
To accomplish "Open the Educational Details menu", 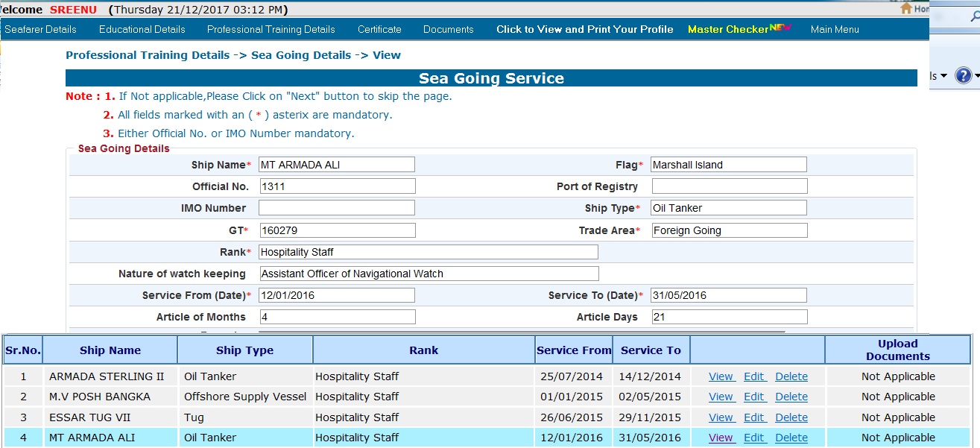I will [x=142, y=29].
